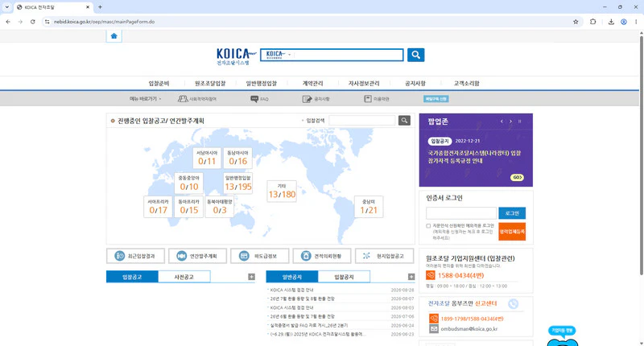
Task: Click the 최근입찰결과 icon
Action: 119,256
